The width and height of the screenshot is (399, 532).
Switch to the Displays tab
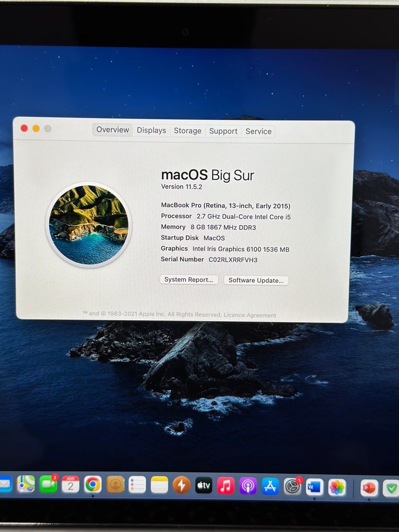[151, 130]
